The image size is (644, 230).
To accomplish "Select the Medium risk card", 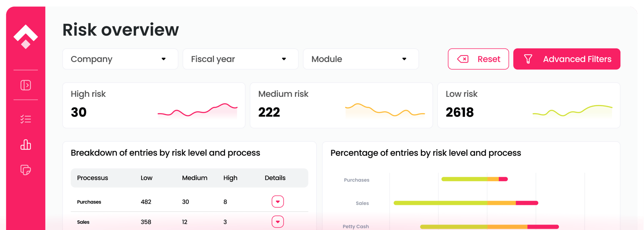I will pos(341,105).
